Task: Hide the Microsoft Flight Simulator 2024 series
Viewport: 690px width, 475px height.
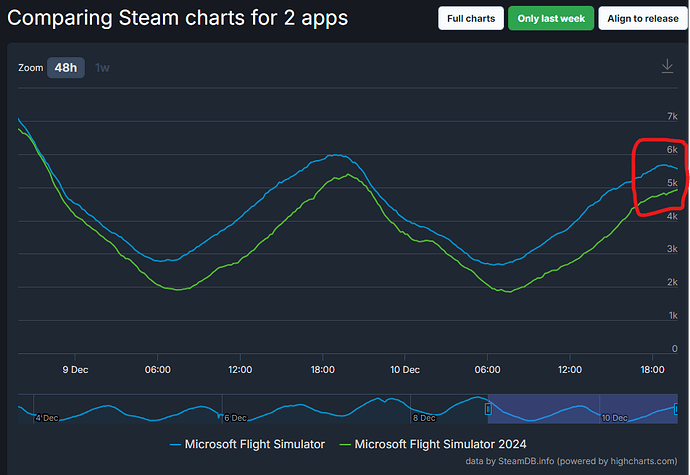Action: coord(440,443)
